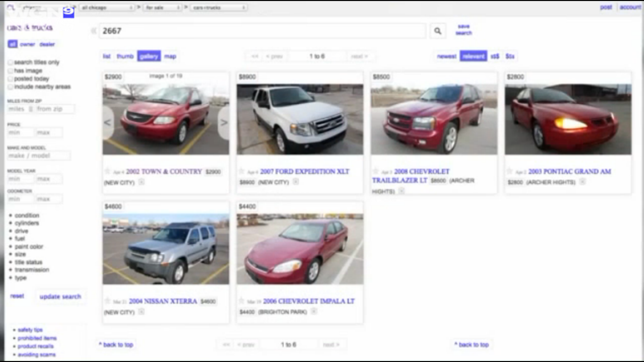Screen dimensions: 644x362
Task: Open the 'for sale' category dropdown
Action: point(163,7)
